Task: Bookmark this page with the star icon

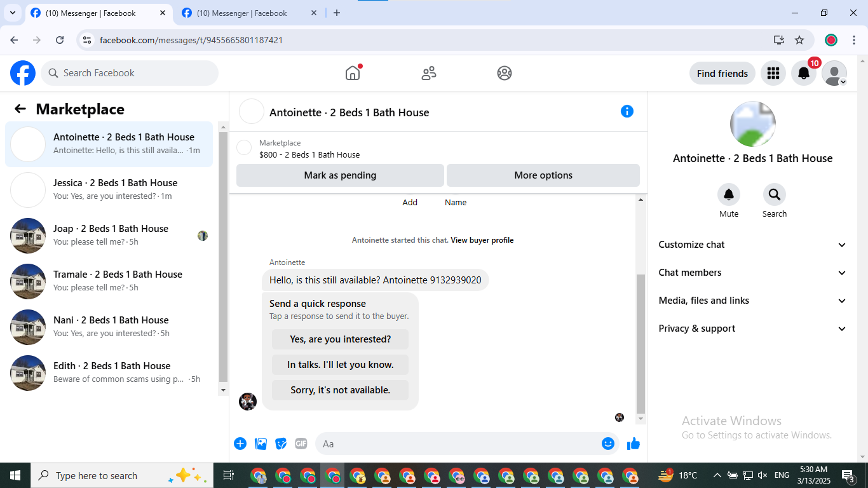Action: pos(799,40)
